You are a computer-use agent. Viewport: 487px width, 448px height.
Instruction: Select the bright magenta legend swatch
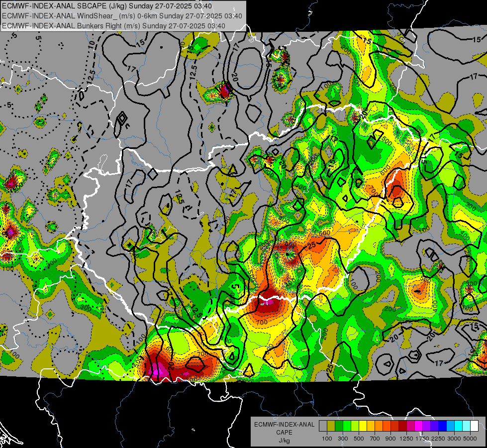419,426
